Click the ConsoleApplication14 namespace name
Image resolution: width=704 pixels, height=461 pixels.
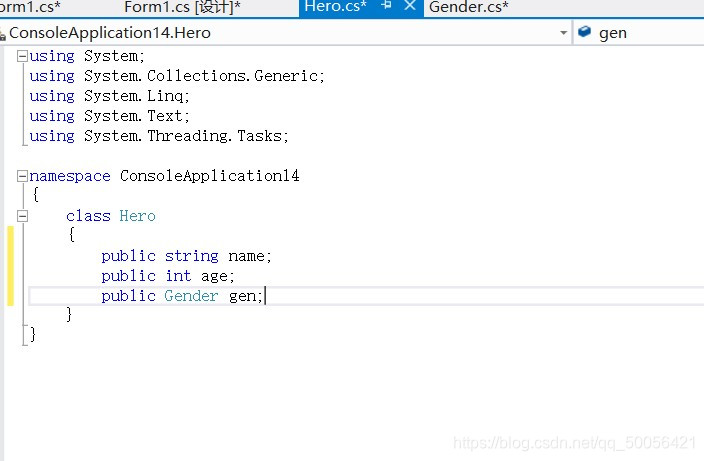click(x=209, y=176)
